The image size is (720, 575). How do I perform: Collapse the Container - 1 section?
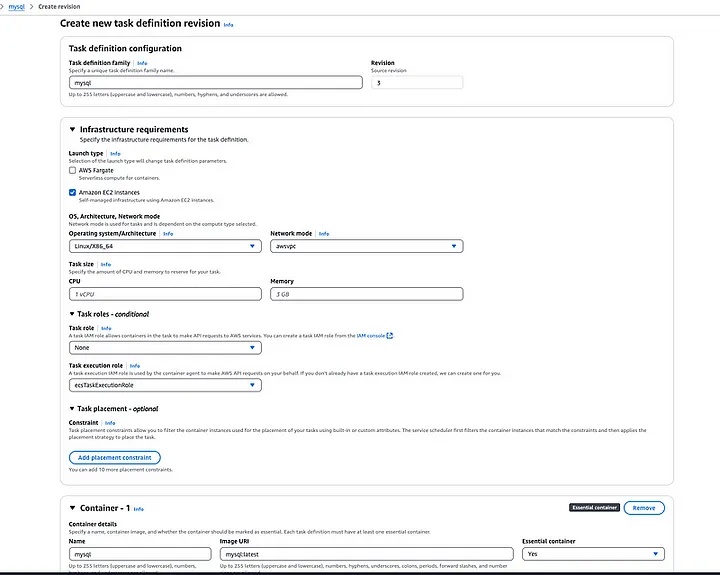point(72,508)
